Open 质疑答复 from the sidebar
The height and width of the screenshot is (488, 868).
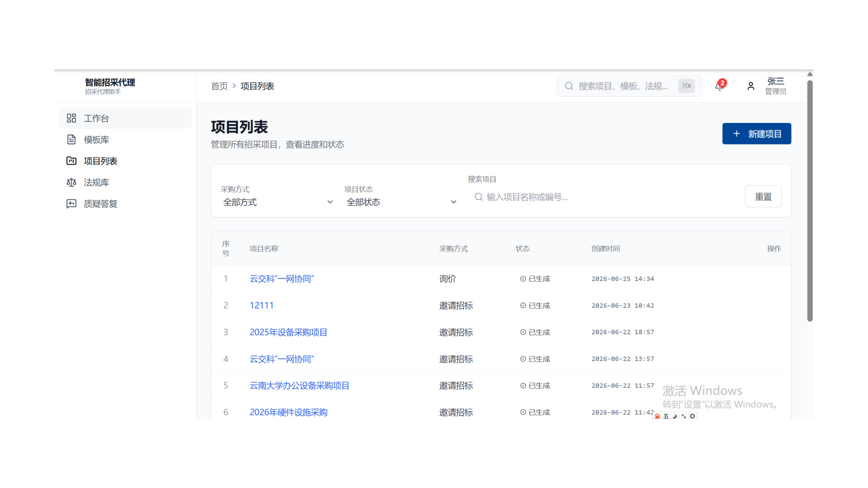[125, 204]
